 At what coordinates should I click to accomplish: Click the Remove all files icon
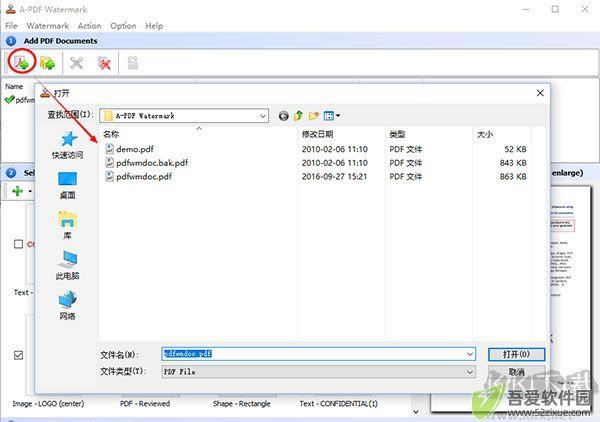click(x=104, y=63)
